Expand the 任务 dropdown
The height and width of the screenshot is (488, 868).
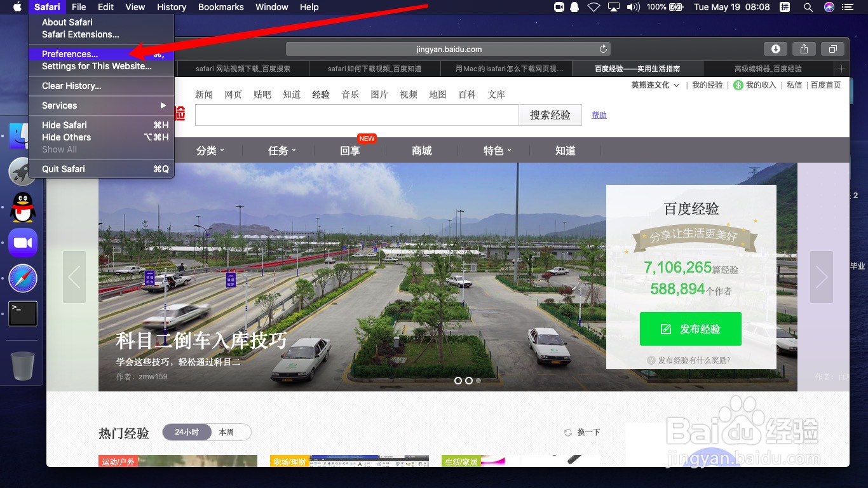click(282, 151)
